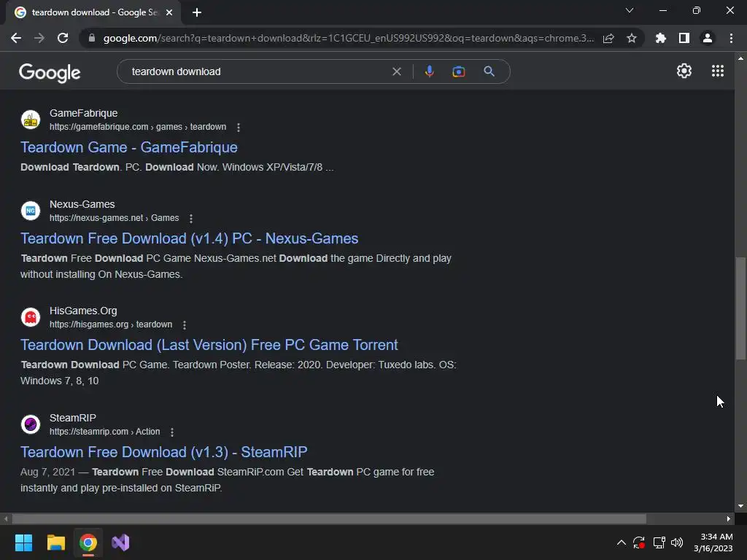View site information via lock icon
747x560 pixels.
(x=92, y=38)
